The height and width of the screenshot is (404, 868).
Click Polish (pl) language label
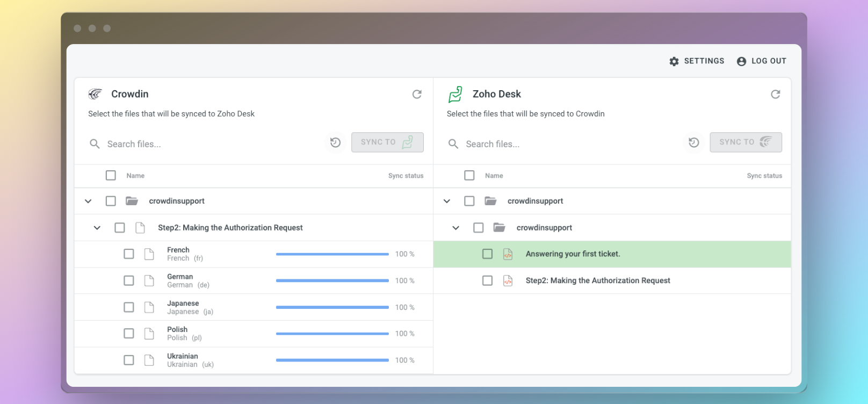184,338
